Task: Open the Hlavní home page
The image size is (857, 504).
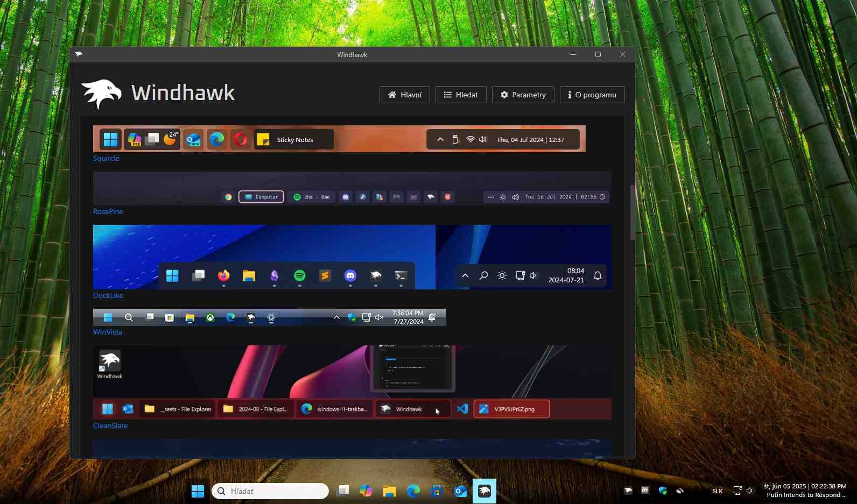Action: [x=404, y=95]
